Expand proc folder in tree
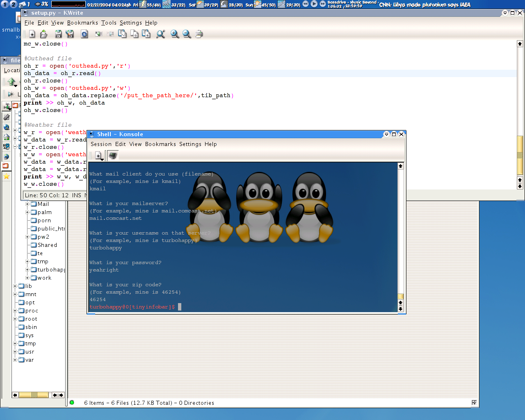525x420 pixels. (15, 310)
